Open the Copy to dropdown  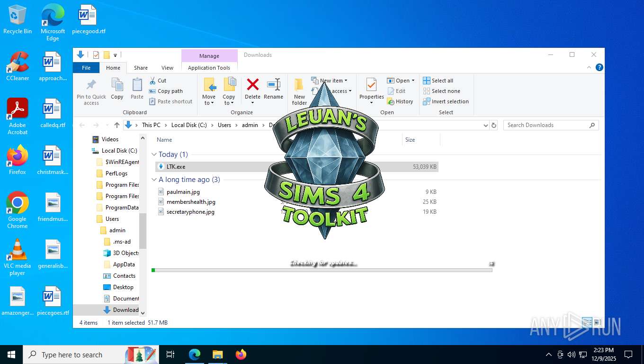click(x=229, y=103)
